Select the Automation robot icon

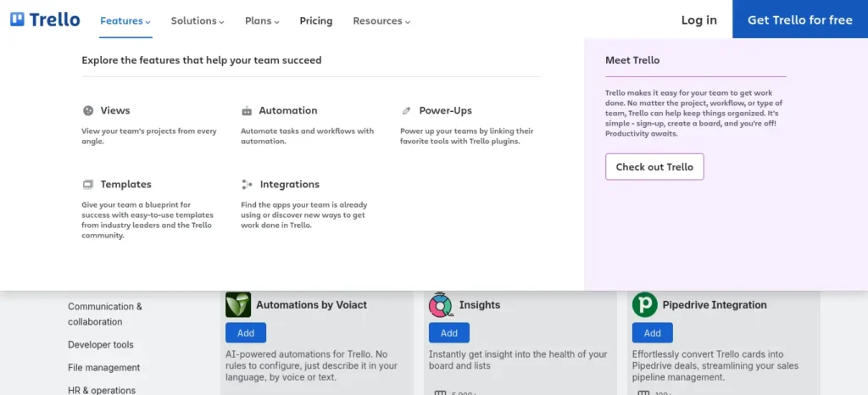coord(247,111)
